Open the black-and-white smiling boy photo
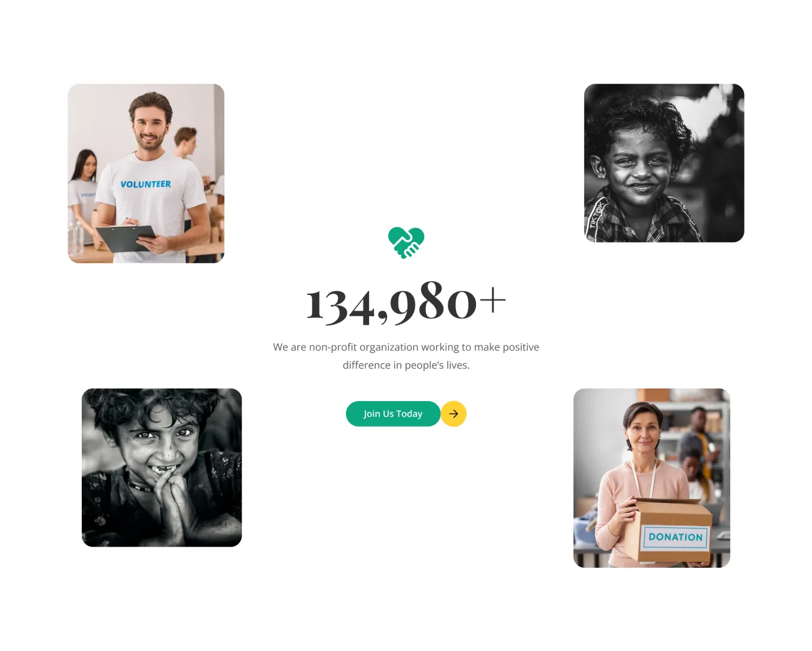This screenshot has width=812, height=651. point(664,163)
